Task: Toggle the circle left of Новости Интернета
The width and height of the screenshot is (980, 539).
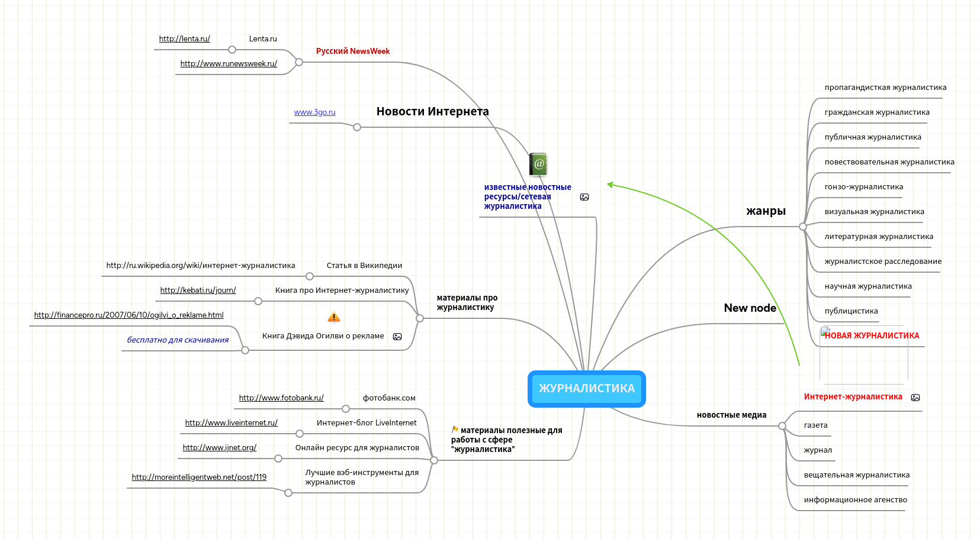Action: [357, 127]
